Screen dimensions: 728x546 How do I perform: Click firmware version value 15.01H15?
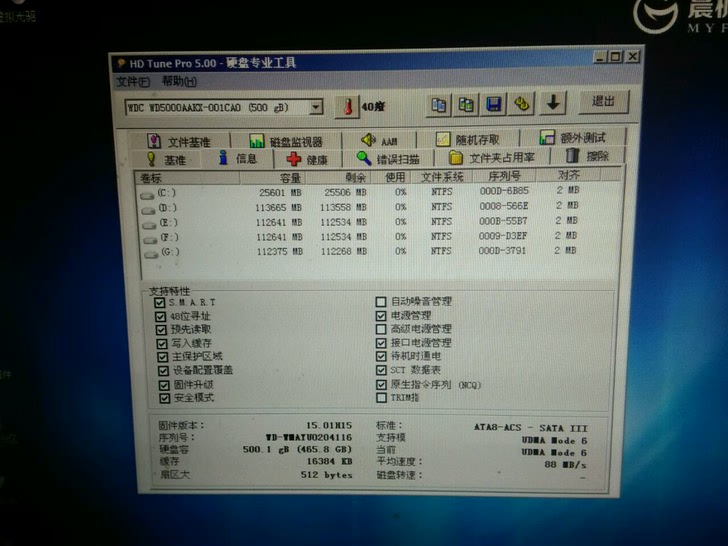329,425
